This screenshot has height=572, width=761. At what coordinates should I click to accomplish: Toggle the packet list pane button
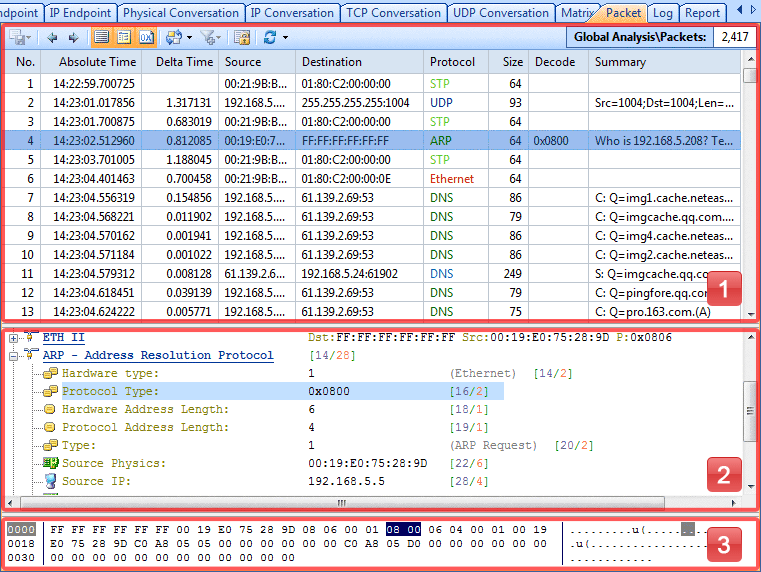pyautogui.click(x=101, y=37)
